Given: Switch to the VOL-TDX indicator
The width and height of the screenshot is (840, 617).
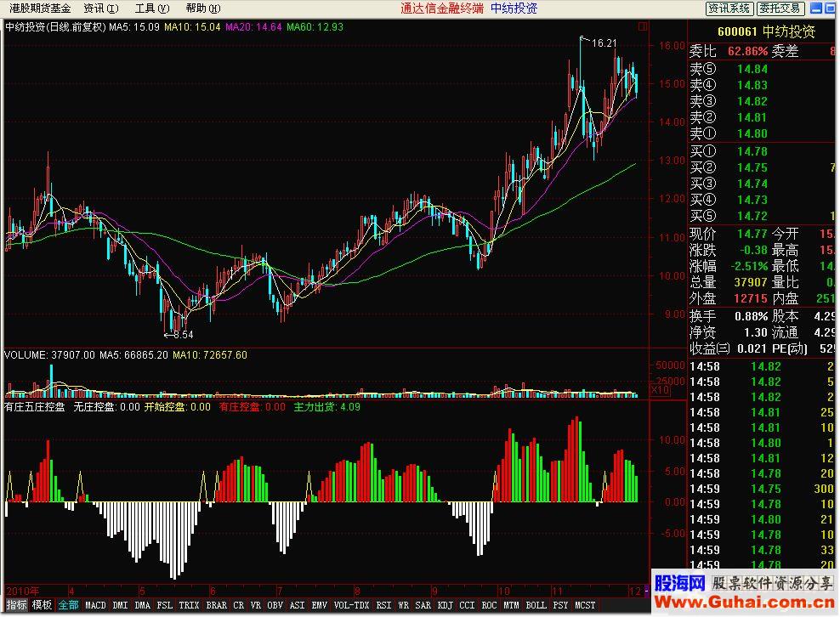Looking at the screenshot, I should pyautogui.click(x=351, y=605).
